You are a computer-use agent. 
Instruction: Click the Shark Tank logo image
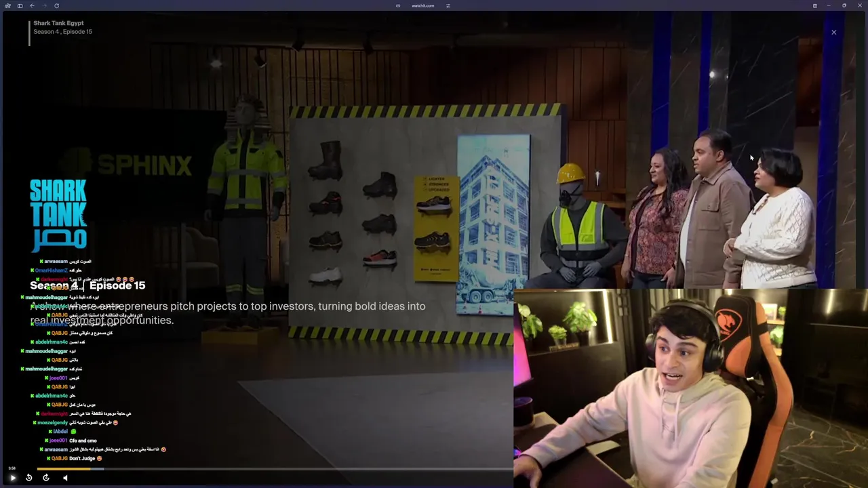tap(58, 214)
